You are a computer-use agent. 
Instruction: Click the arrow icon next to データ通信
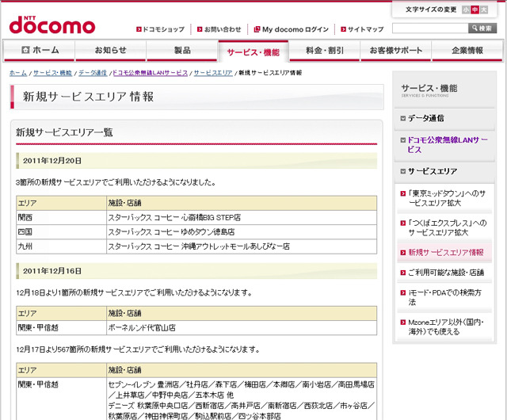(403, 118)
